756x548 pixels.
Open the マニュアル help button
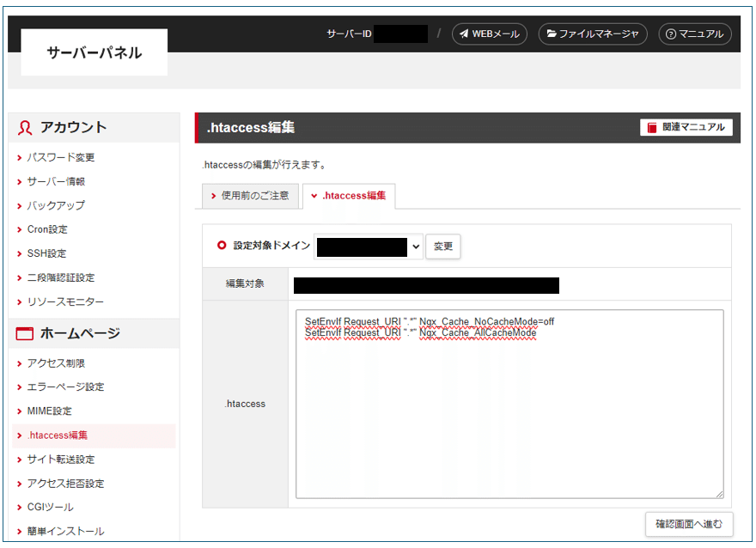coord(695,33)
